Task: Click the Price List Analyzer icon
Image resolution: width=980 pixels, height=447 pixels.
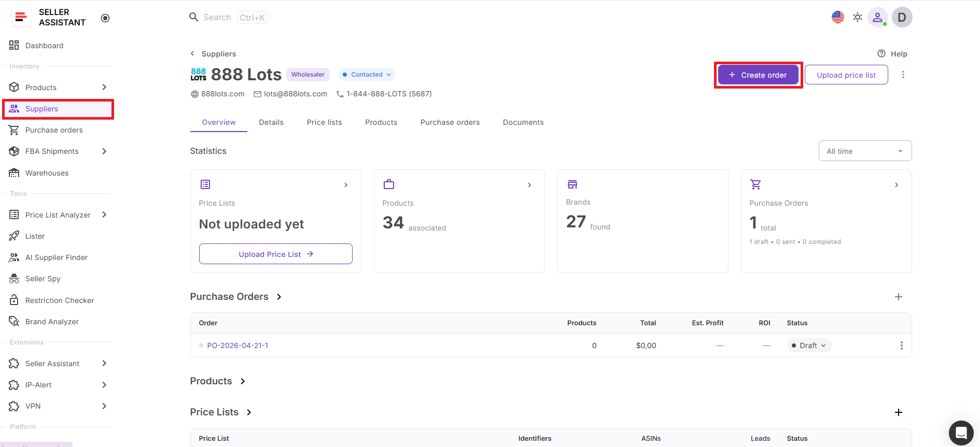Action: (14, 215)
